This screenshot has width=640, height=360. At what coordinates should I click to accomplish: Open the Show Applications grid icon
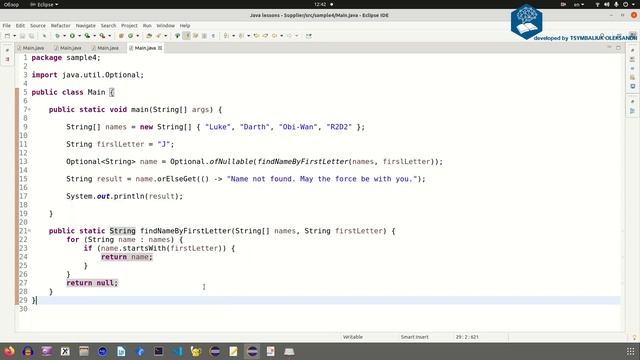631,351
